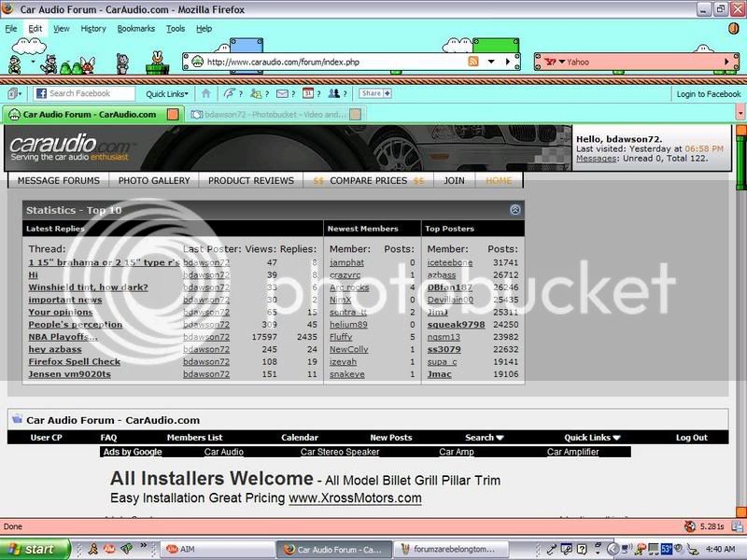
Task: Click the Facebook pokes icon
Action: coord(229,93)
